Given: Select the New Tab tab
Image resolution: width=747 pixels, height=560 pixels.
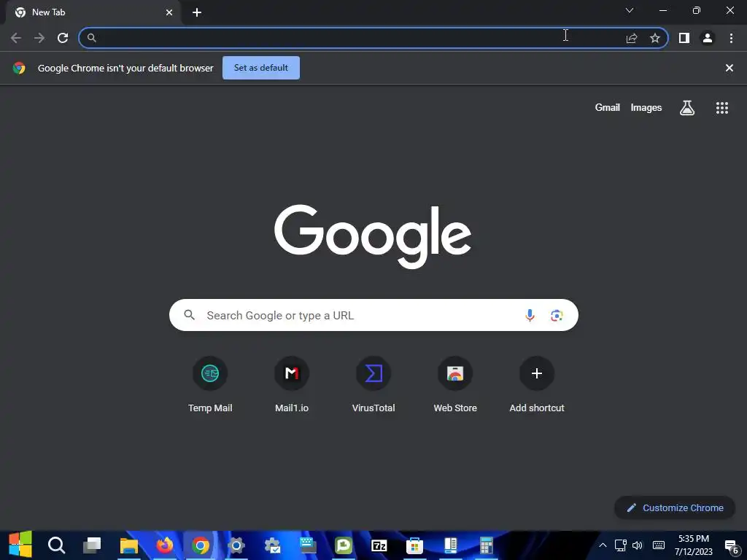Looking at the screenshot, I should point(93,12).
